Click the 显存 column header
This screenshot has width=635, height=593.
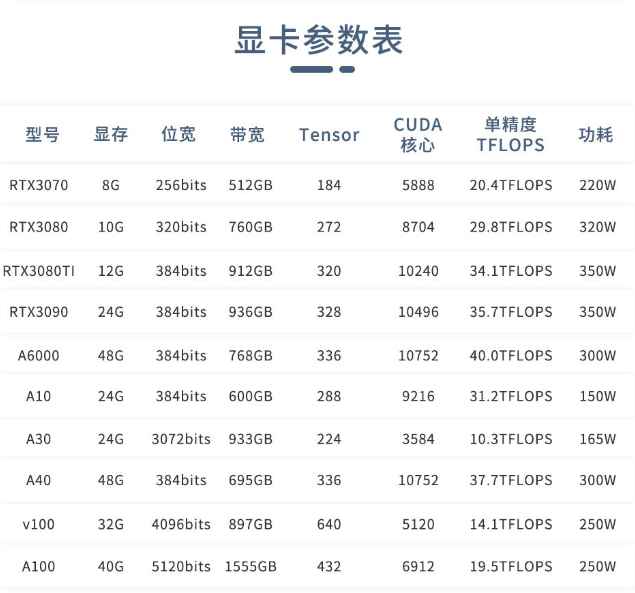pyautogui.click(x=111, y=134)
